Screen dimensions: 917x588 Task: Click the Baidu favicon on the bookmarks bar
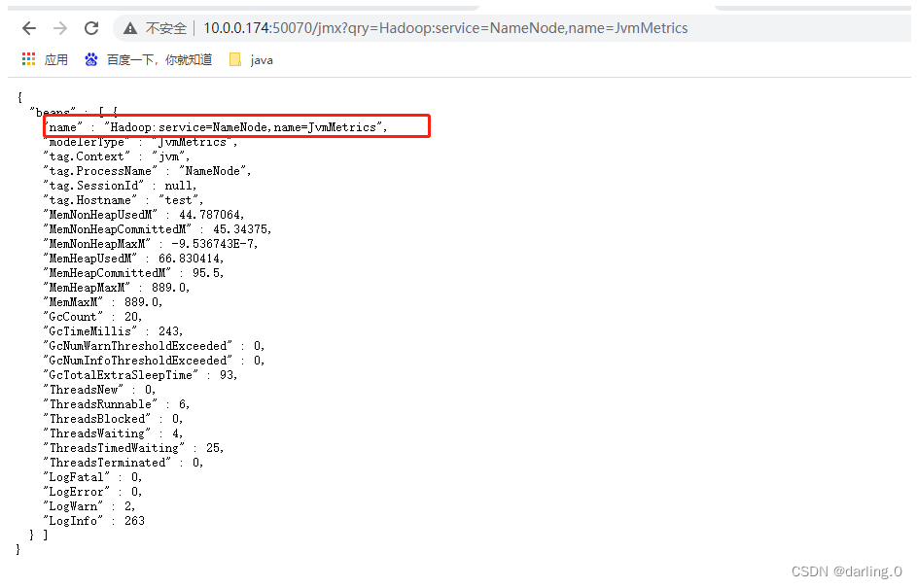pyautogui.click(x=90, y=59)
